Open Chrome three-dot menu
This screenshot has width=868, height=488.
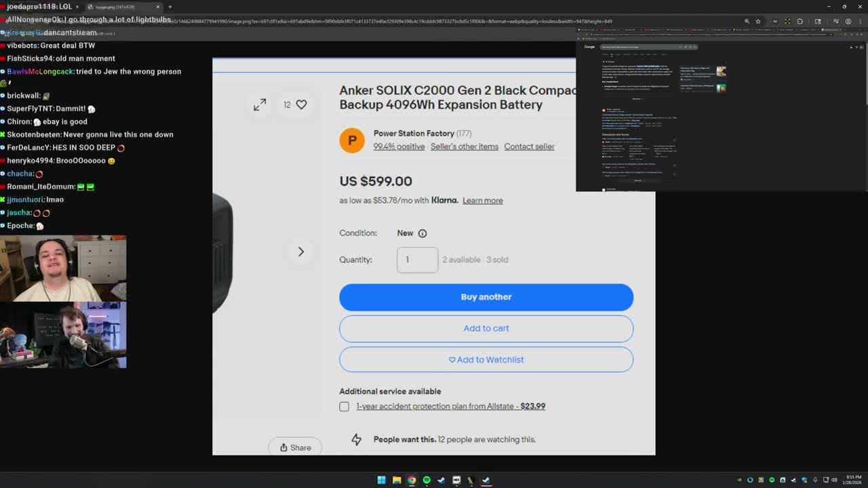pyautogui.click(x=860, y=21)
